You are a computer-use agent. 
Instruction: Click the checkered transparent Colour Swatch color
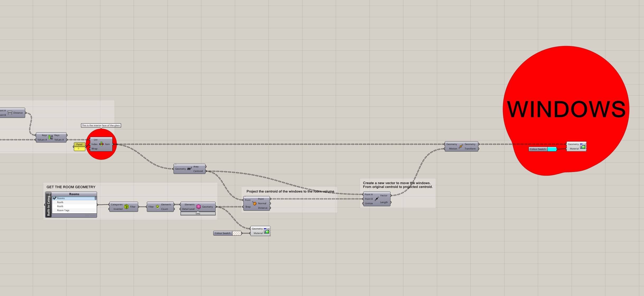(x=237, y=233)
